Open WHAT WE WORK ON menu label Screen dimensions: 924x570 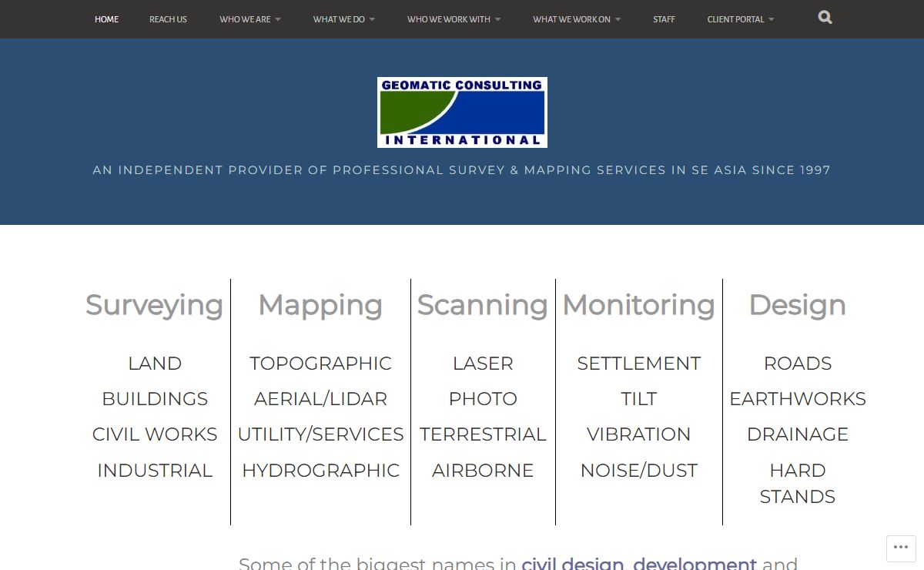click(571, 19)
